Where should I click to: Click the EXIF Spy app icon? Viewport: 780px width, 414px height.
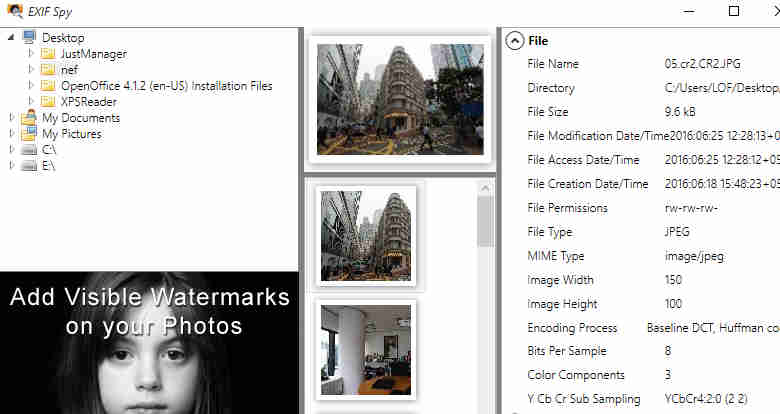(14, 10)
